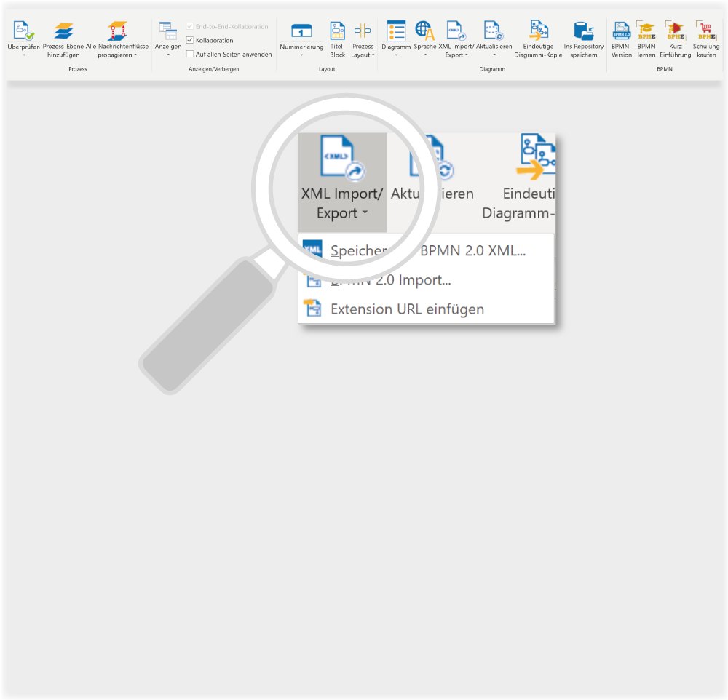The image size is (728, 700).
Task: Expand the Nummerierung dropdown arrow
Action: (301, 55)
